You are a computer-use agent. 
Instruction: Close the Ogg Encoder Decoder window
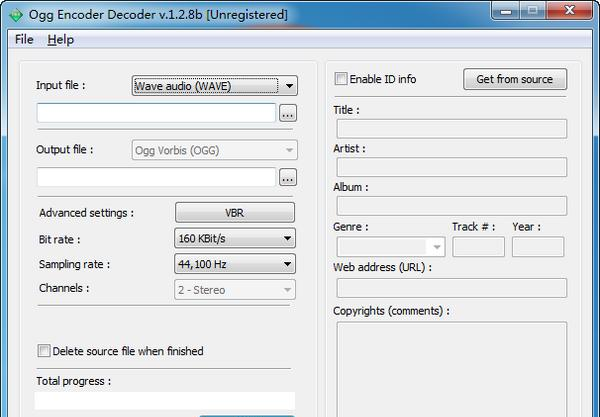click(x=570, y=11)
